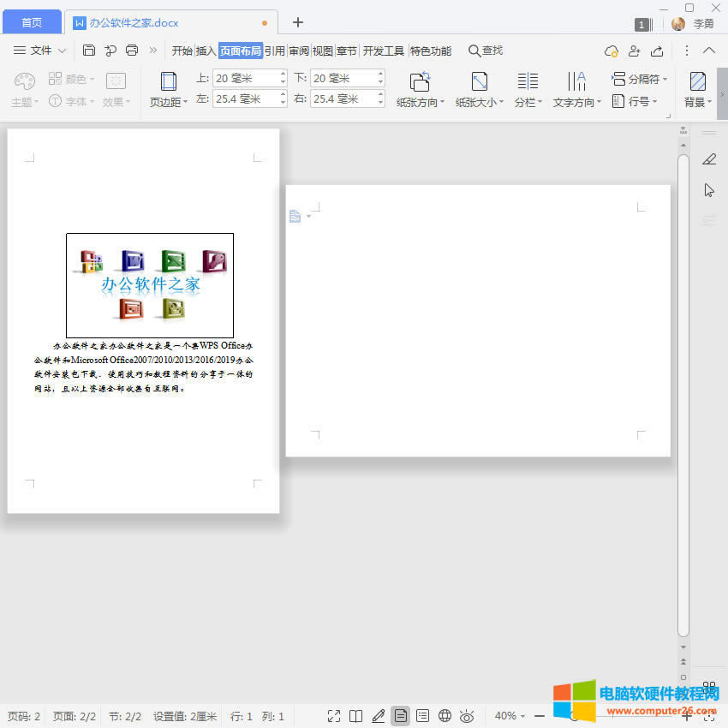728x728 pixels.
Task: Toggle reading mode book icon
Action: 356,716
